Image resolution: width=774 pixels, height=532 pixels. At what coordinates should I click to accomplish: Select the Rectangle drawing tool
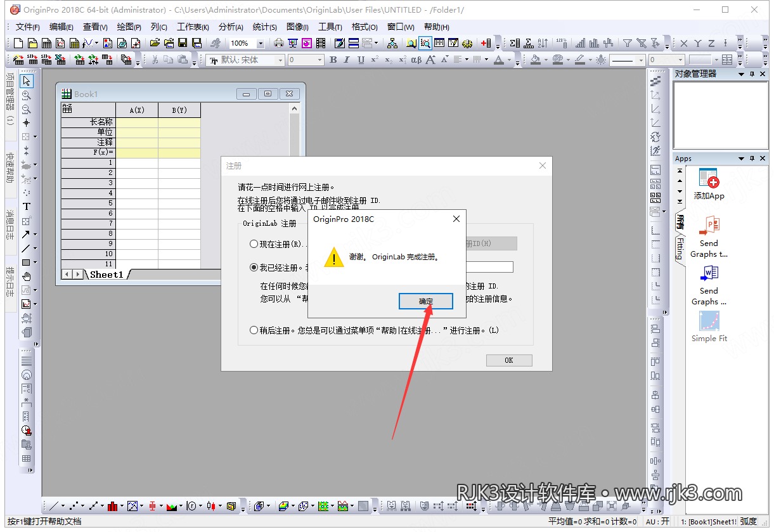click(25, 263)
